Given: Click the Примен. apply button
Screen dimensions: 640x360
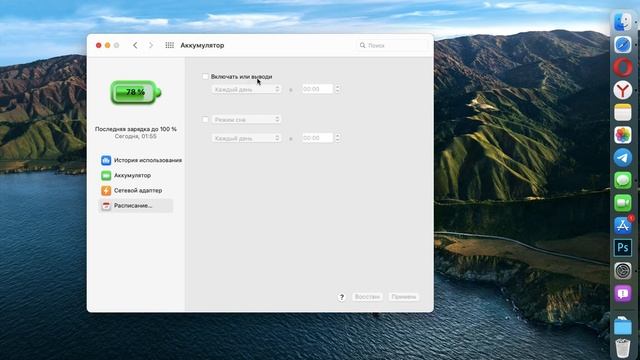Looking at the screenshot, I should [x=404, y=297].
